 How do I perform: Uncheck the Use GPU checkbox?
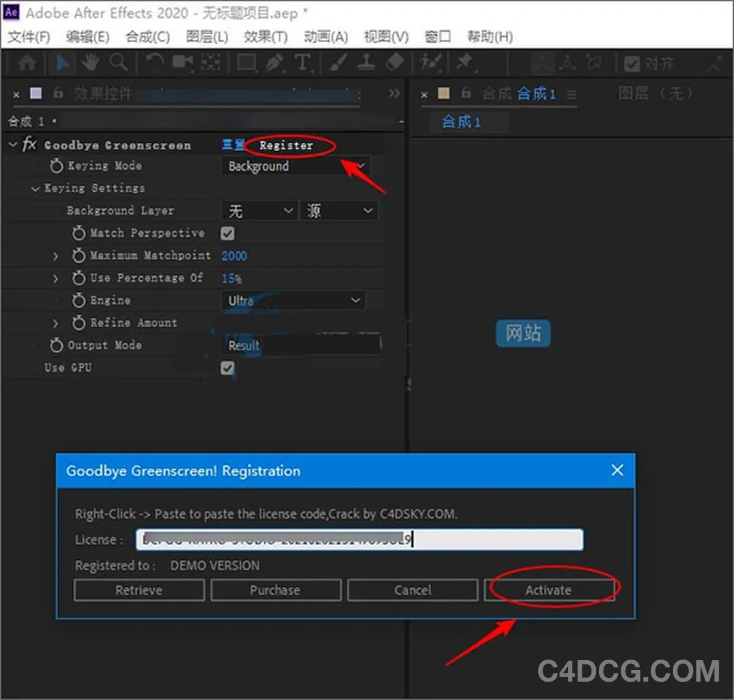point(228,368)
